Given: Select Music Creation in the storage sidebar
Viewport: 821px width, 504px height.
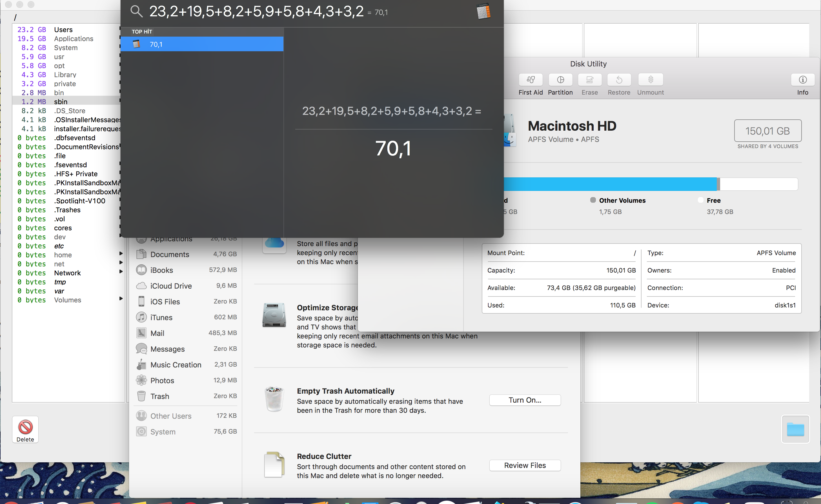Looking at the screenshot, I should click(176, 365).
